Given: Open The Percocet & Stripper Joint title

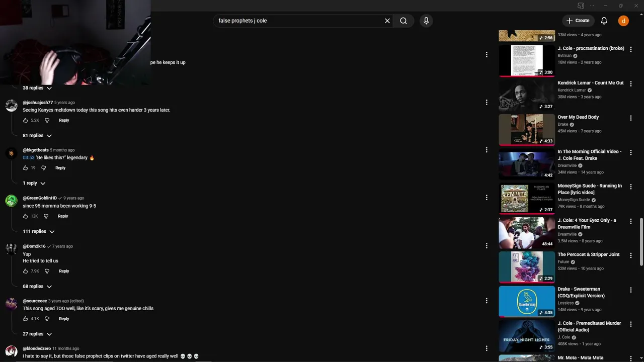Looking at the screenshot, I should click(589, 254).
